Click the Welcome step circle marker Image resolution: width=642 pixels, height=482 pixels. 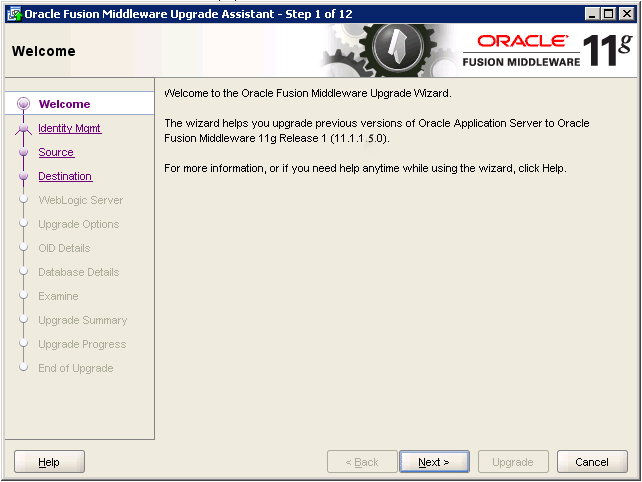pyautogui.click(x=23, y=104)
